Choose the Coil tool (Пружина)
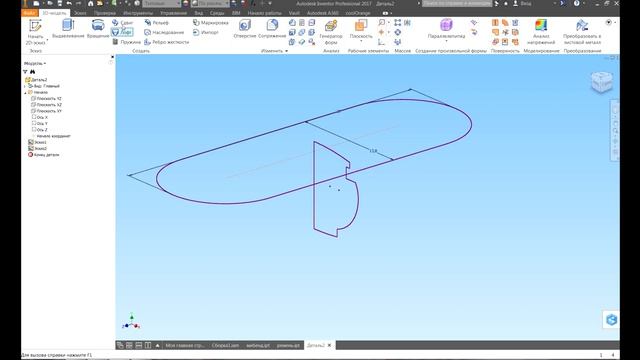 click(126, 42)
